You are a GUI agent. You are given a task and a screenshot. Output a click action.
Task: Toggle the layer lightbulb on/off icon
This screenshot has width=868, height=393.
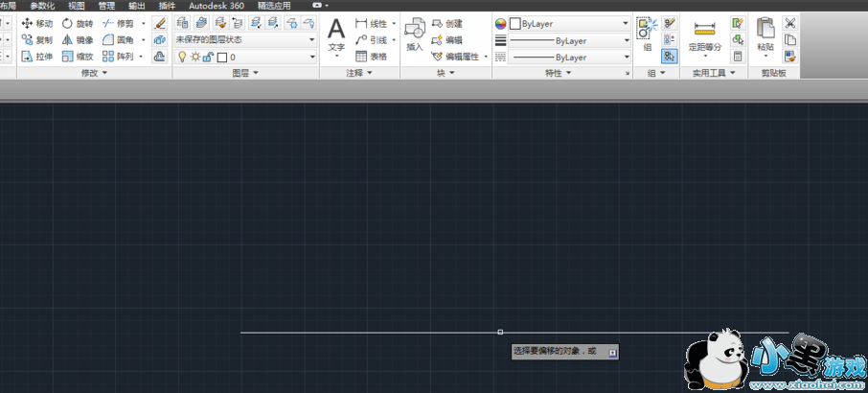182,58
